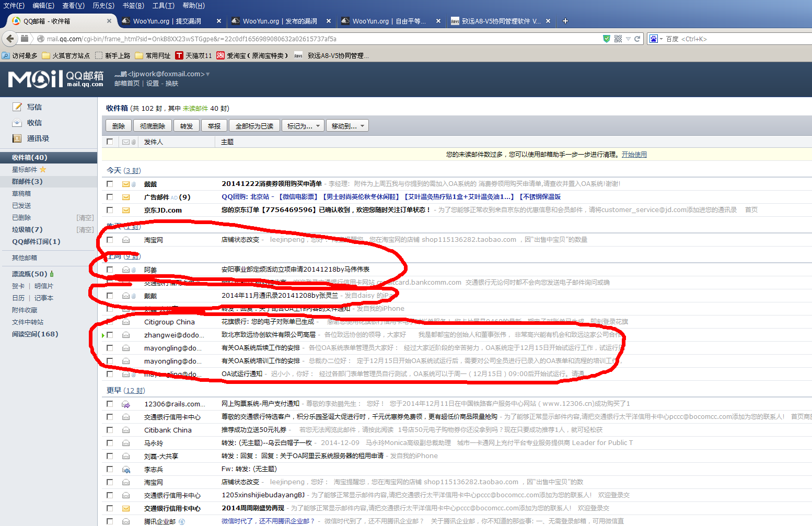Screen dimensions: 812x526
Task: Click the compose pencil icon beside 写信
Action: tap(17, 107)
